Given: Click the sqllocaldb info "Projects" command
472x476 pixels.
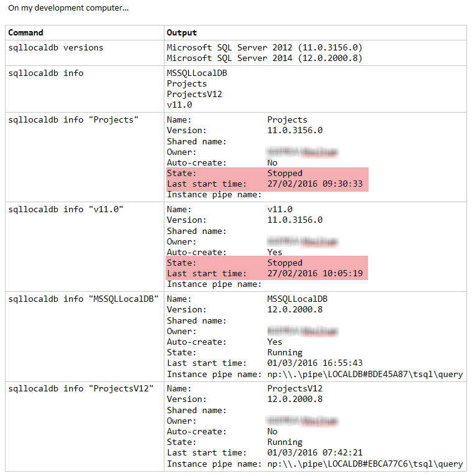Looking at the screenshot, I should pyautogui.click(x=73, y=120).
